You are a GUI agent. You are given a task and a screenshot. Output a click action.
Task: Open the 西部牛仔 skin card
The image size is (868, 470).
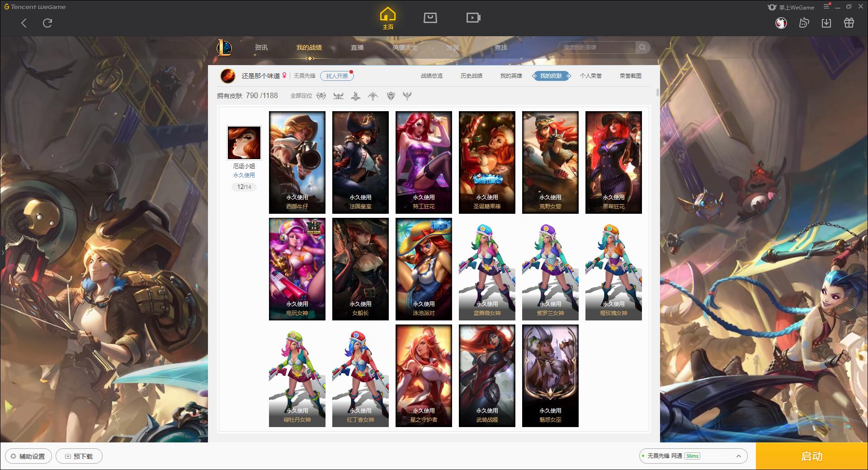point(297,162)
